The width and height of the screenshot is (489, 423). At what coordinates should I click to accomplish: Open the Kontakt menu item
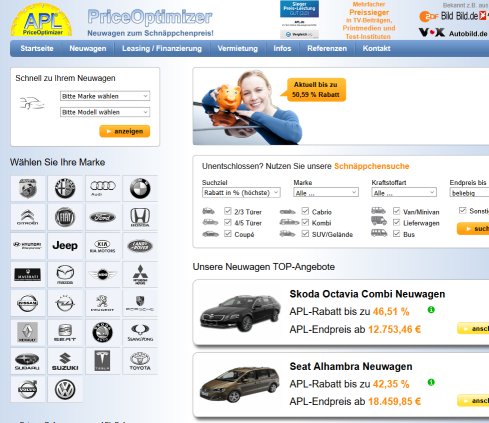point(377,48)
